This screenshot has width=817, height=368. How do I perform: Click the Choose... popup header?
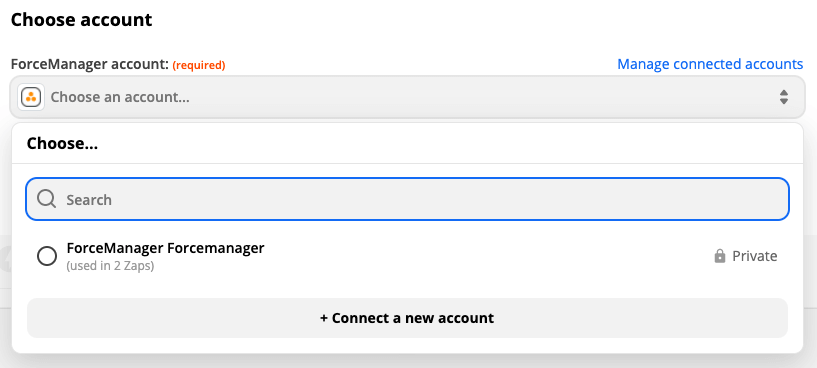[x=62, y=143]
